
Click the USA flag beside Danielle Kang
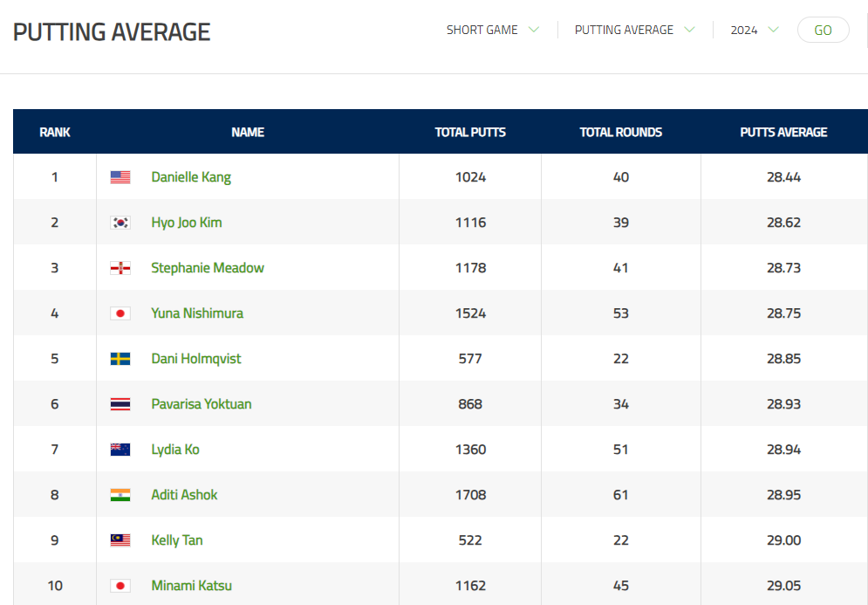[x=120, y=177]
